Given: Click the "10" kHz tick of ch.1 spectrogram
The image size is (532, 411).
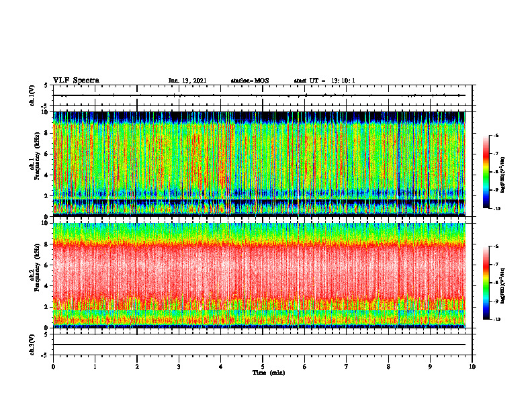Looking at the screenshot, I should coord(46,112).
